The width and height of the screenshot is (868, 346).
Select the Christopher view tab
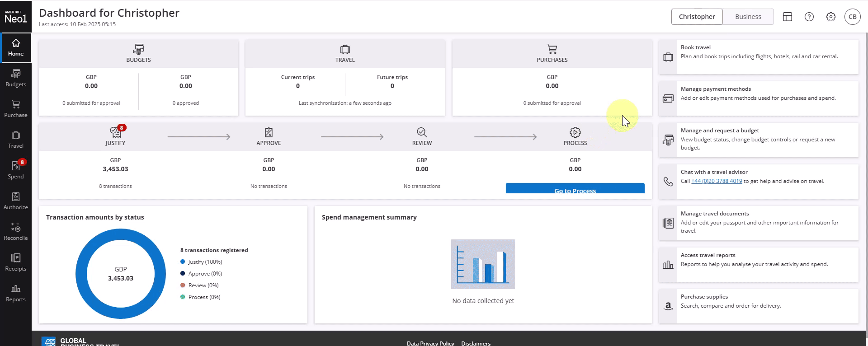click(697, 17)
